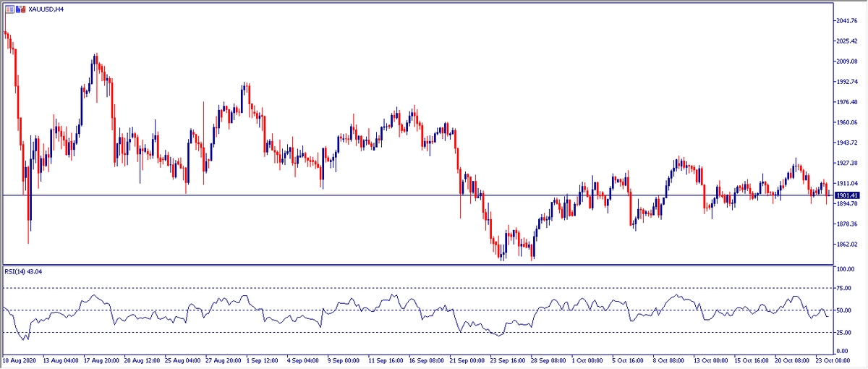This screenshot has height=369, width=868.
Task: Click the 1862.02 price scale label
Action: (x=846, y=245)
